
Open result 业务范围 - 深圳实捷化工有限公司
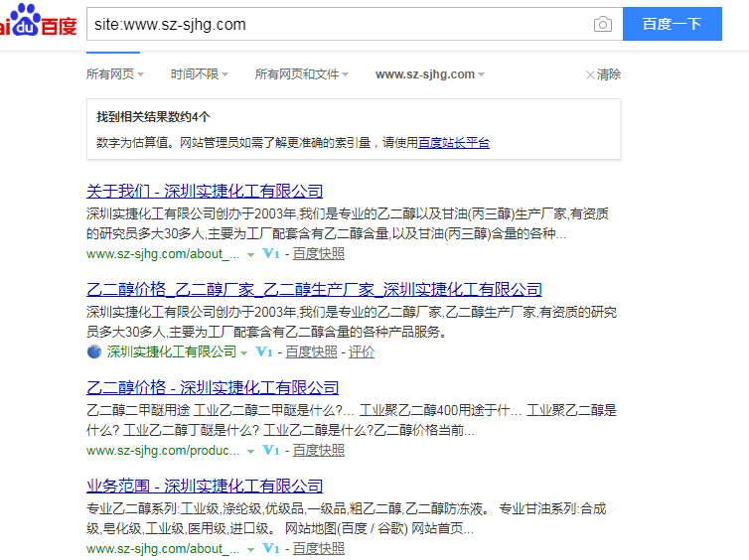point(205,487)
